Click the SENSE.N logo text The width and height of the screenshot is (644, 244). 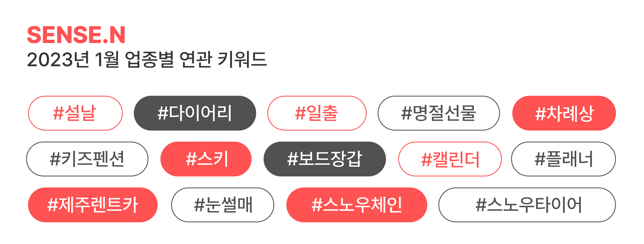tap(76, 35)
